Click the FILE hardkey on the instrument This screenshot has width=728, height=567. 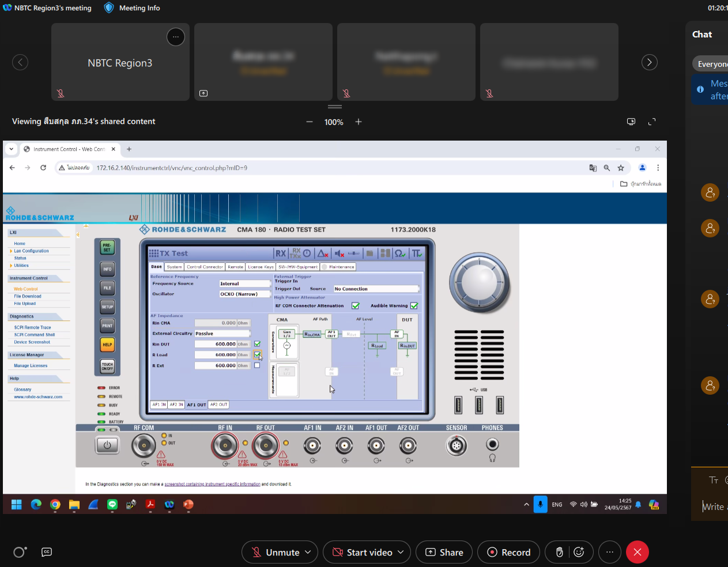[x=107, y=288]
